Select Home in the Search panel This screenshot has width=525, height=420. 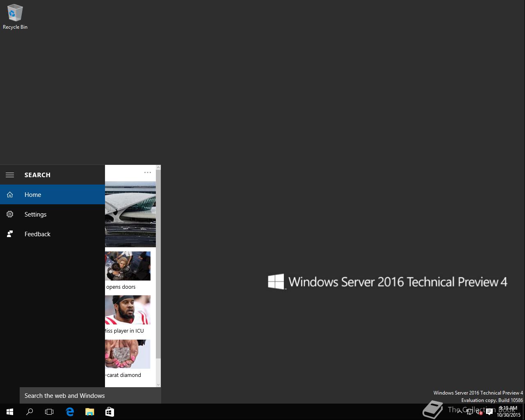(52, 194)
